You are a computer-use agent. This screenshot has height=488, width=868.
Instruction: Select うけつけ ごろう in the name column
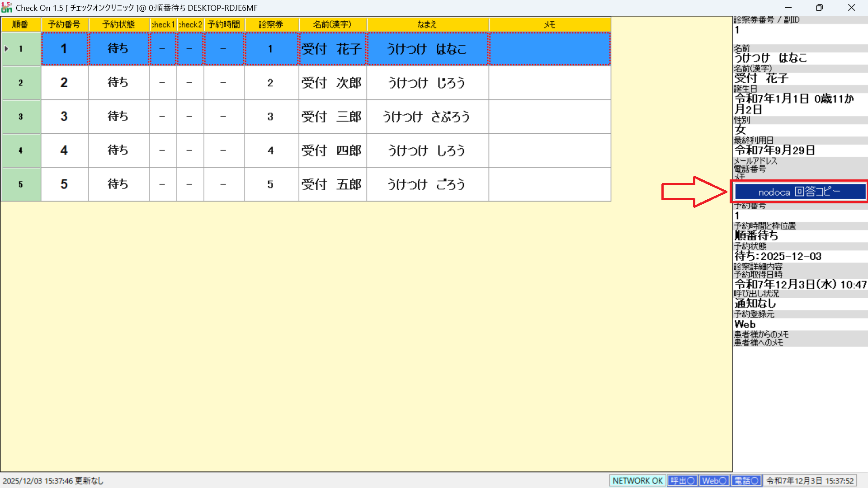pyautogui.click(x=427, y=184)
